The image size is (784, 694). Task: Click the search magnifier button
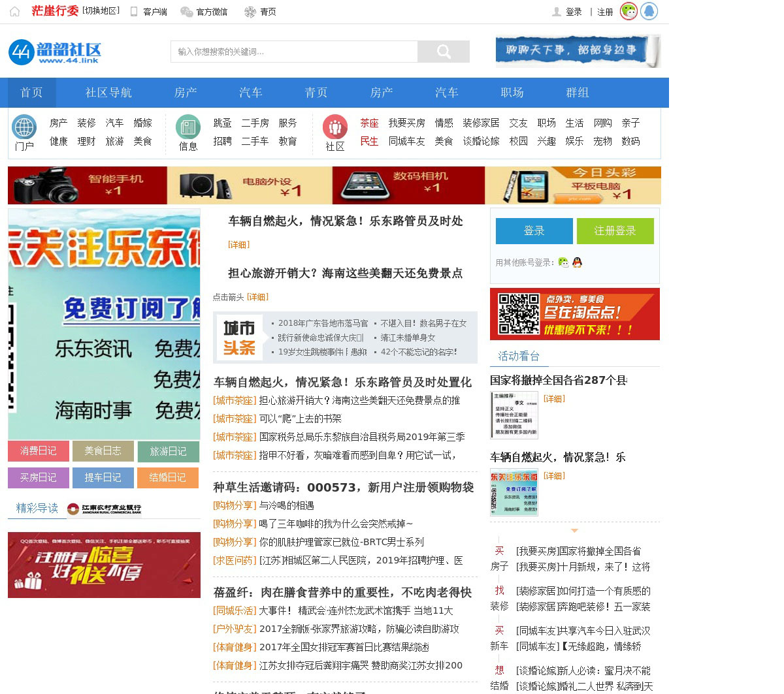tap(444, 52)
